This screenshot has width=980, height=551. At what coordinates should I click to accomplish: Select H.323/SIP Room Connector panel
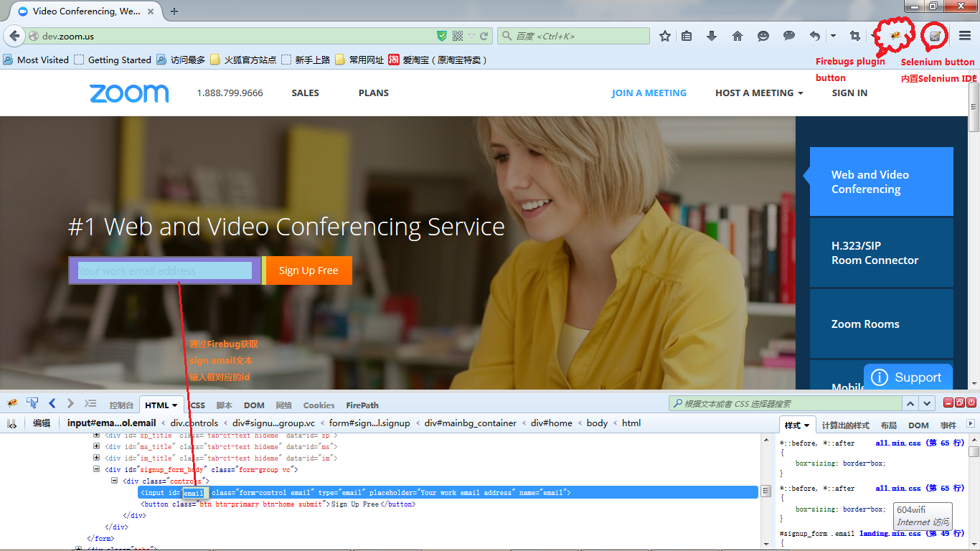click(x=882, y=253)
